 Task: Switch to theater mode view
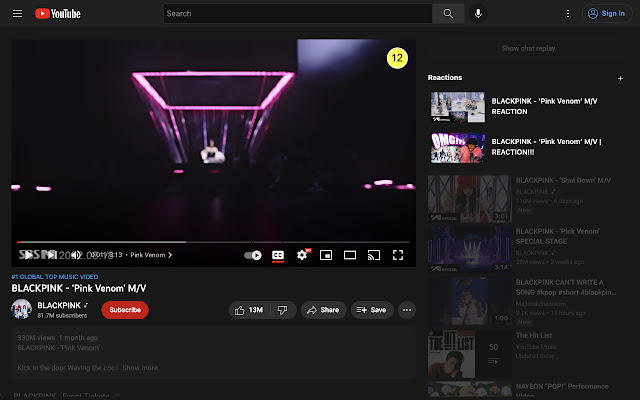pos(350,255)
